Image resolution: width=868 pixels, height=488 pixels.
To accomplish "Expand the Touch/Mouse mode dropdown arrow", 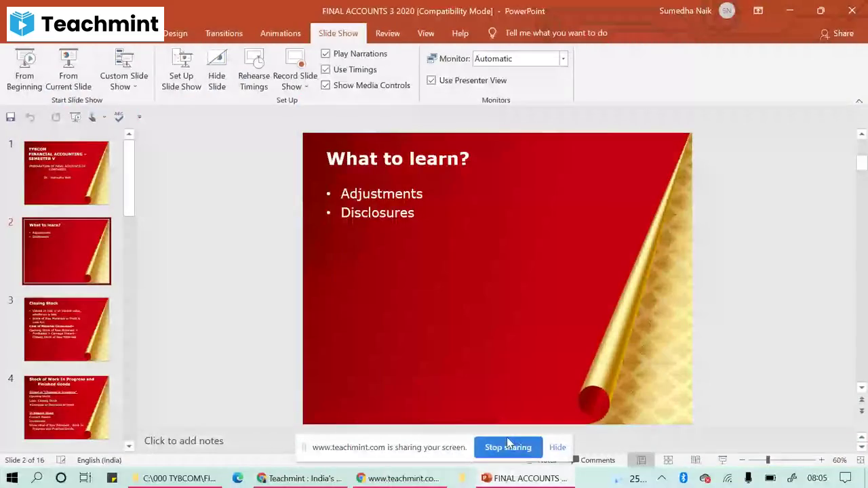I will point(104,117).
